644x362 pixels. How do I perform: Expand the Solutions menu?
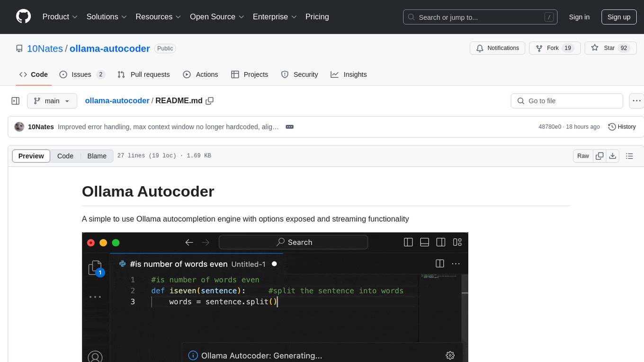(107, 17)
